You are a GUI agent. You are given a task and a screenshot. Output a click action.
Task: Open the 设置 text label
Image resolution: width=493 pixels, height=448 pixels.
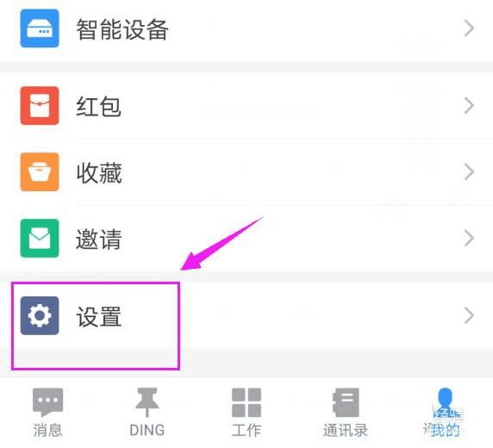click(x=99, y=316)
